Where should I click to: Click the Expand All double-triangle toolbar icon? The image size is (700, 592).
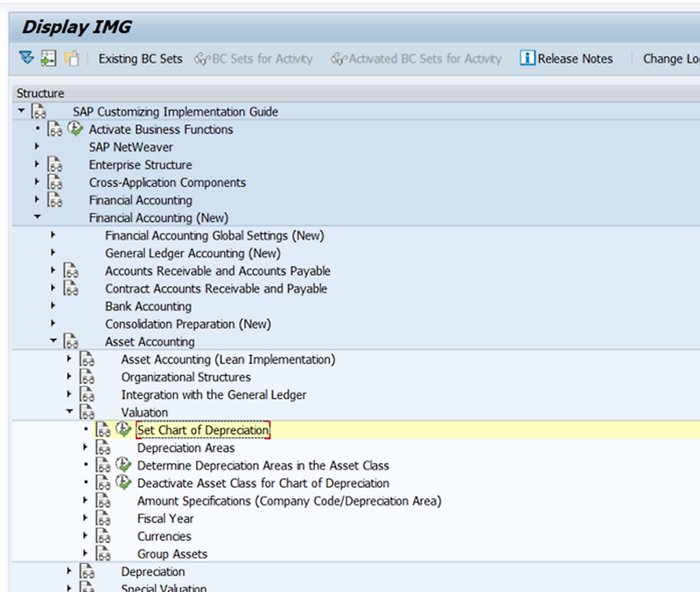(26, 58)
